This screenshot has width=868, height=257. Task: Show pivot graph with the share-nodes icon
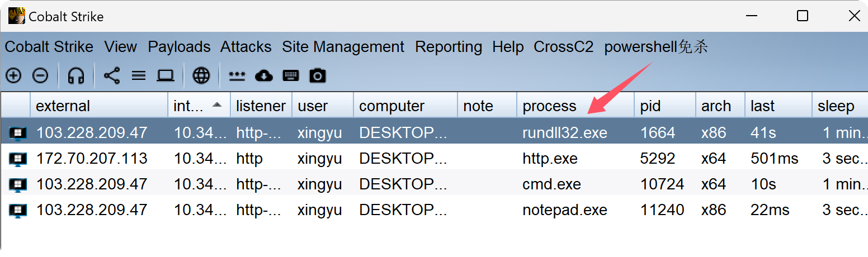(112, 75)
